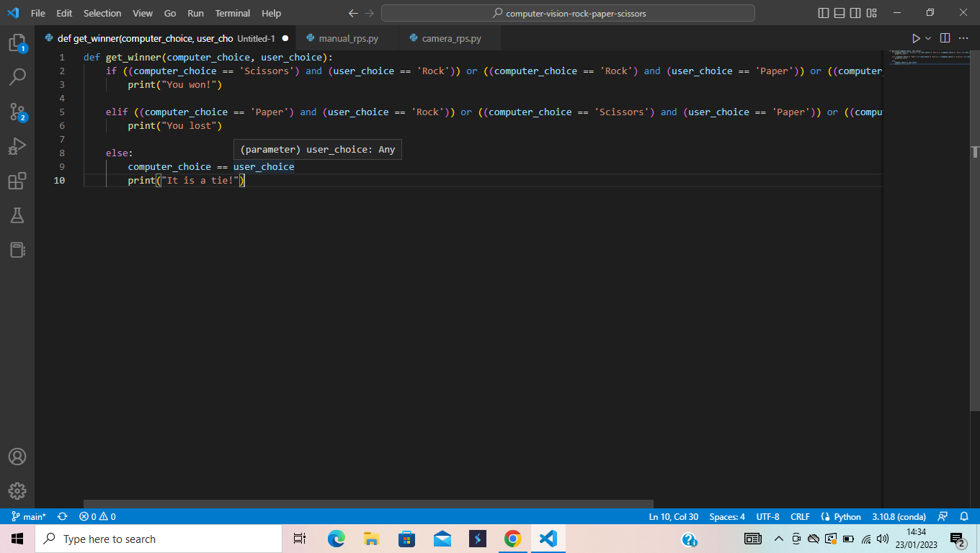The height and width of the screenshot is (553, 980).
Task: Toggle the primary side bar layout icon
Action: click(x=824, y=13)
